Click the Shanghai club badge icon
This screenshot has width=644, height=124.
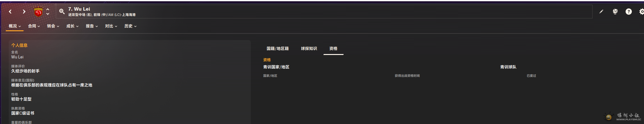click(x=38, y=12)
